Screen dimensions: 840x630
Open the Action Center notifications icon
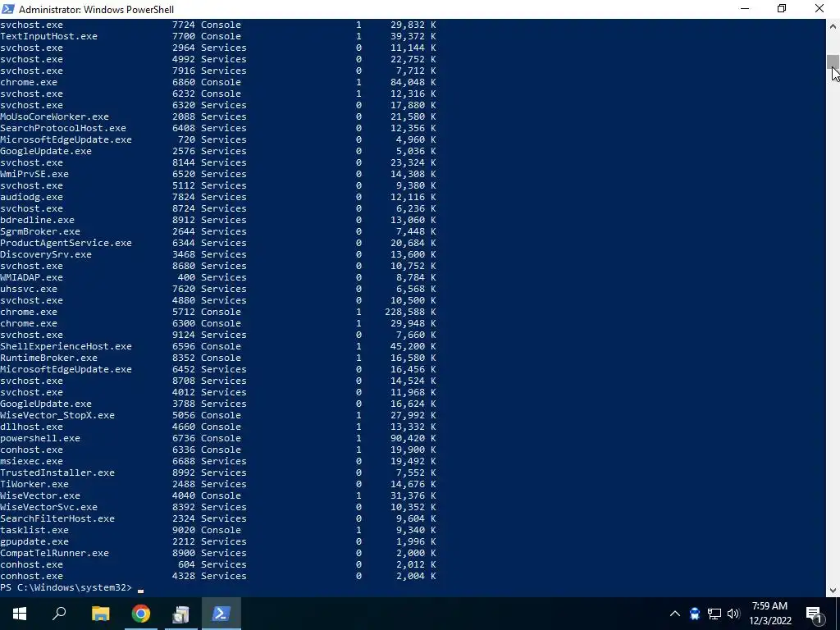click(814, 614)
